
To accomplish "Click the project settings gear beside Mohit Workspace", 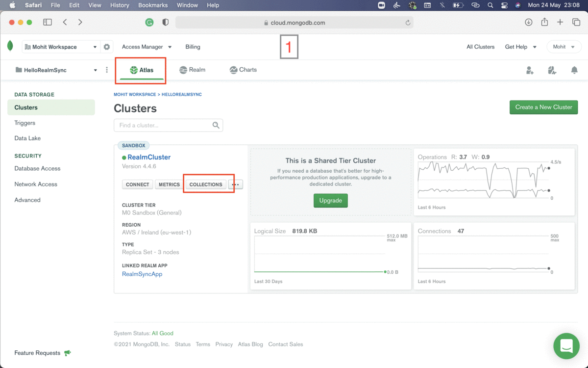I will pyautogui.click(x=107, y=47).
